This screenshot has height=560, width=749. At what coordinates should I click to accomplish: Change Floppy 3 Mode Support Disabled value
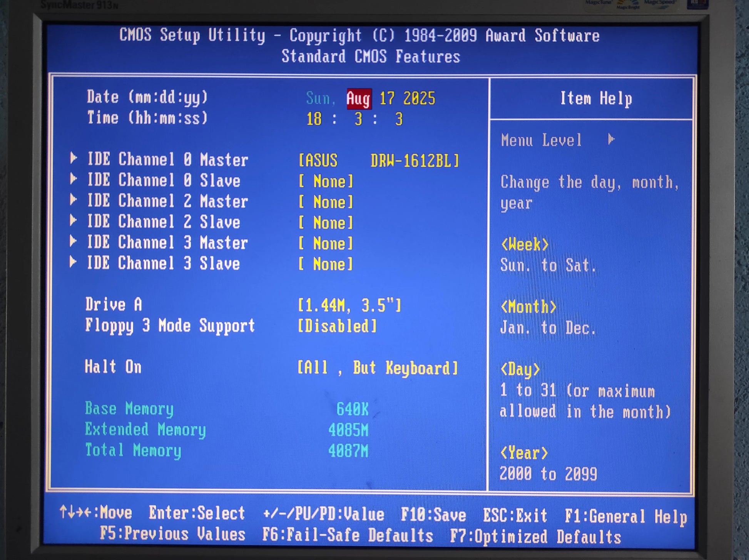pos(337,326)
